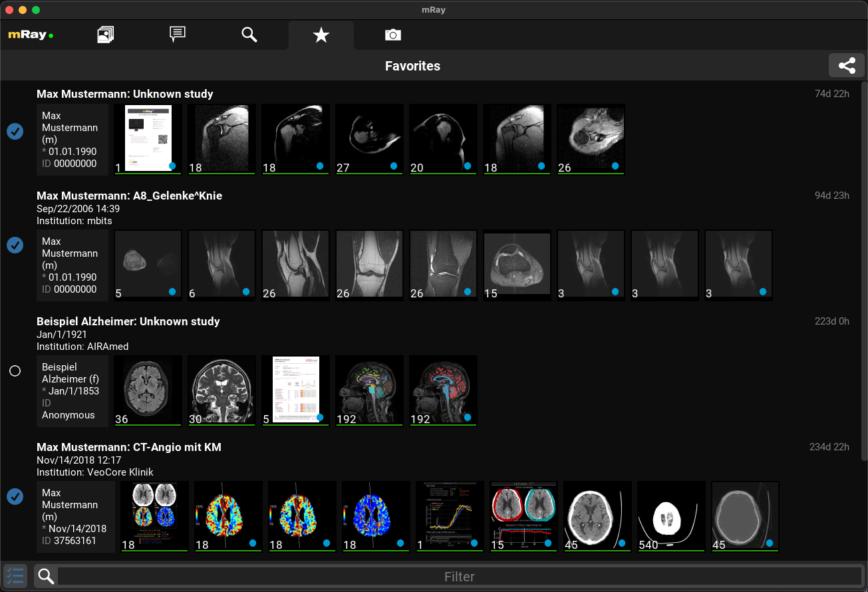The height and width of the screenshot is (592, 868).
Task: Click the share button in Favorites header
Action: (x=846, y=66)
